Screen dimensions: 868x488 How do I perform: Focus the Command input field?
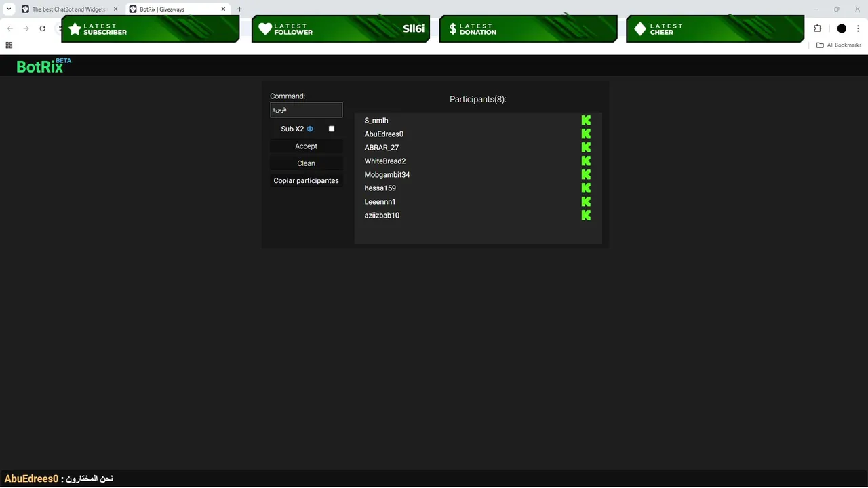pyautogui.click(x=306, y=110)
